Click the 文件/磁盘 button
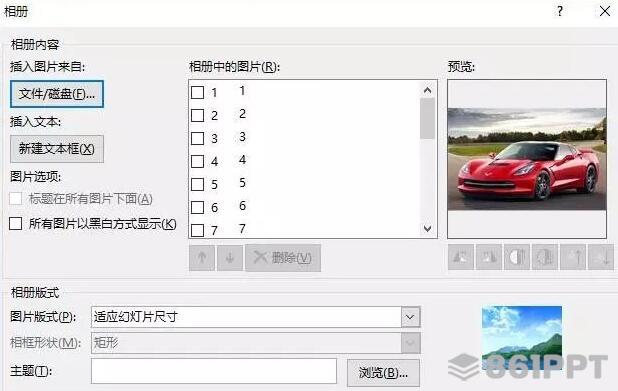The width and height of the screenshot is (618, 391). point(57,94)
